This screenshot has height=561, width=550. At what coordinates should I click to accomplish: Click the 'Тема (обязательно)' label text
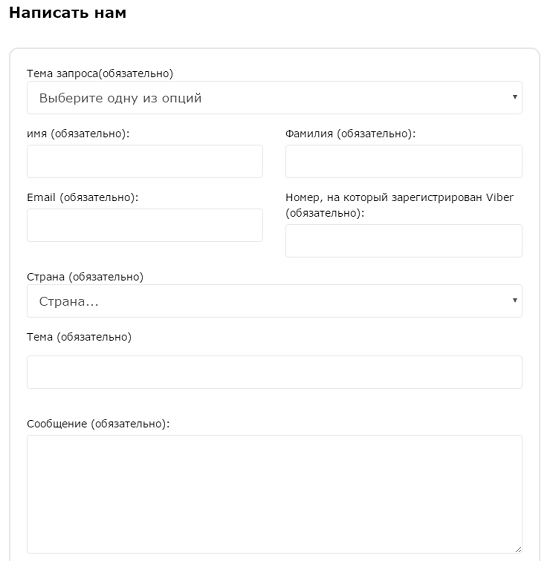coord(79,337)
